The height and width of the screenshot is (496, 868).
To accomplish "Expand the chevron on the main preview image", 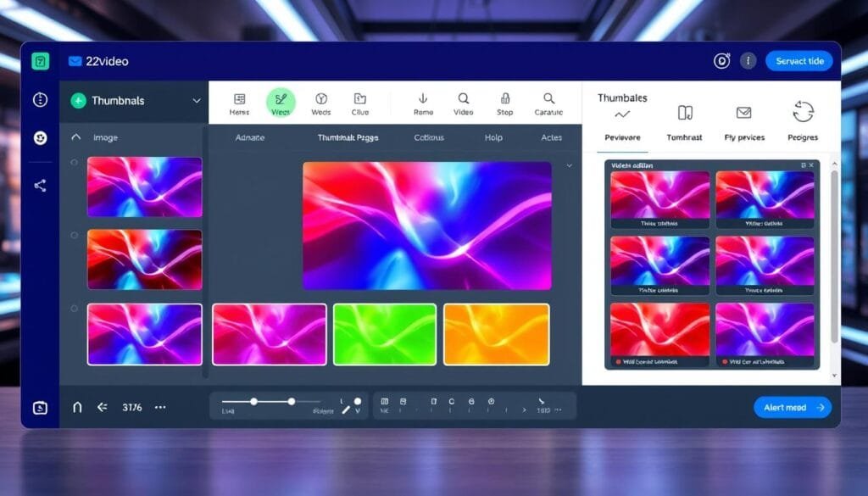I will (x=569, y=166).
